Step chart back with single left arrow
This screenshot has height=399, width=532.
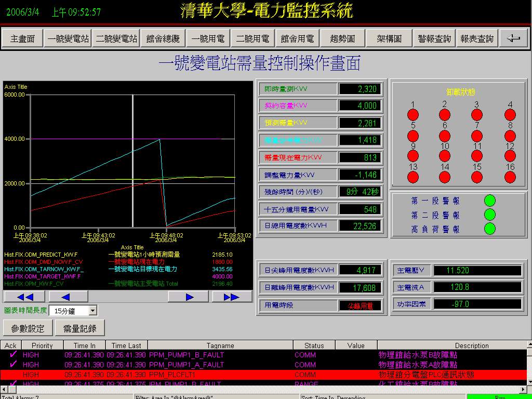66,297
